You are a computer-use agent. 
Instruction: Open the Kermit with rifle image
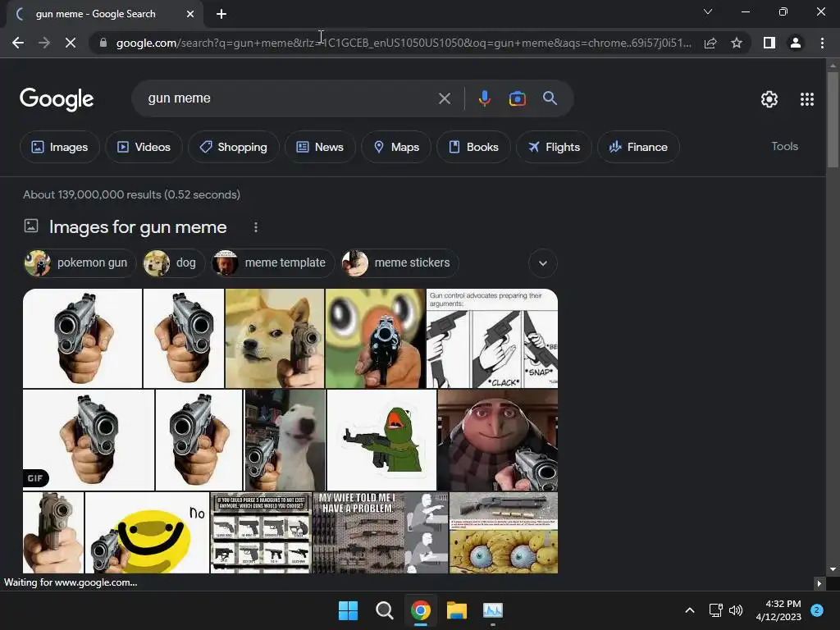(381, 440)
